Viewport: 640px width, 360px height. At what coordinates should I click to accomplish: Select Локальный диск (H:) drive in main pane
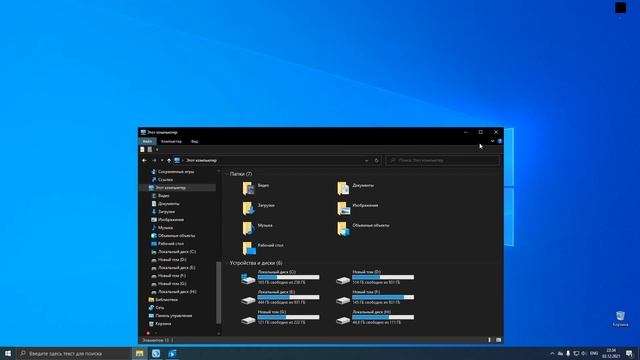click(375, 317)
